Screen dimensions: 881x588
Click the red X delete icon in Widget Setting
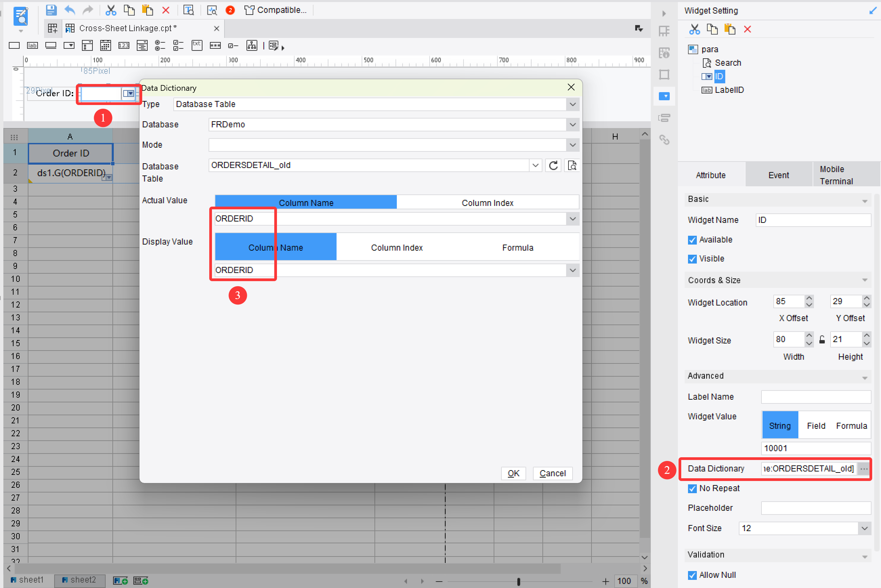pos(748,29)
